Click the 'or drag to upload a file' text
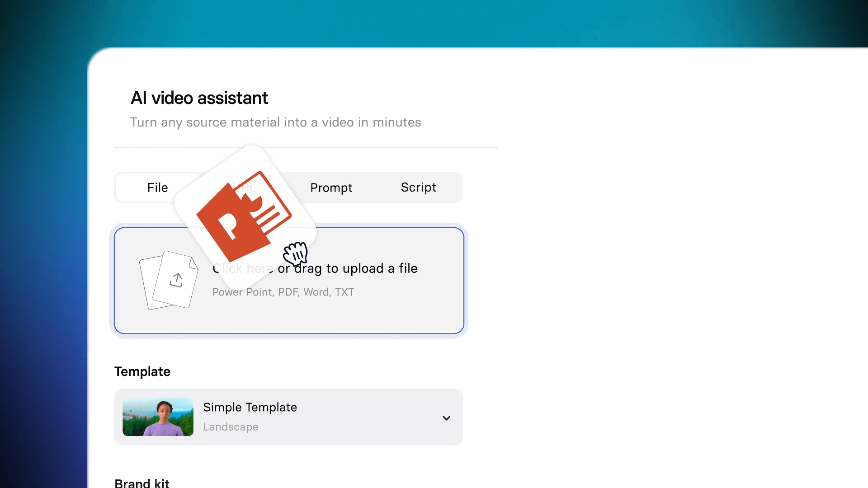This screenshot has width=868, height=488. (x=348, y=268)
